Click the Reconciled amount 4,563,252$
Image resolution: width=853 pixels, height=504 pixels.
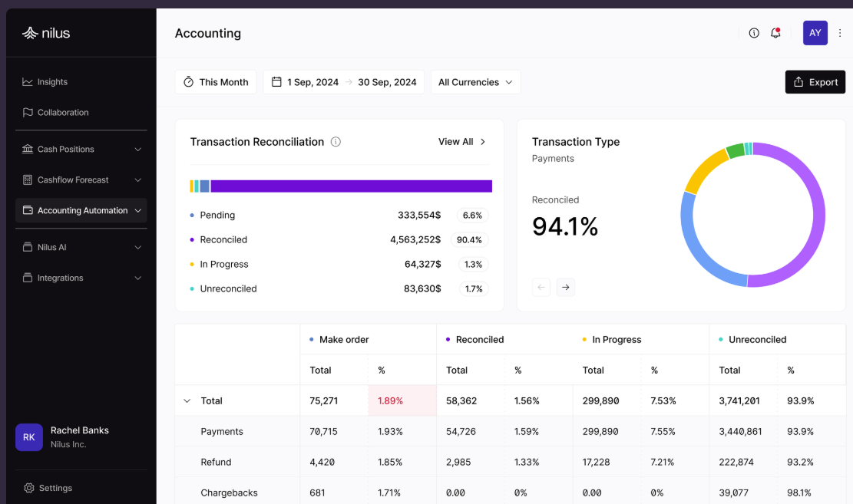[x=415, y=240]
